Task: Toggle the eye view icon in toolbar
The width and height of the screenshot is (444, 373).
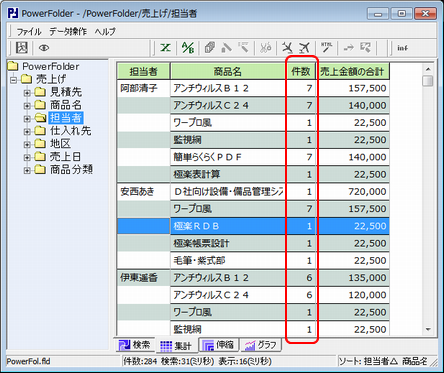Action: pos(44,48)
